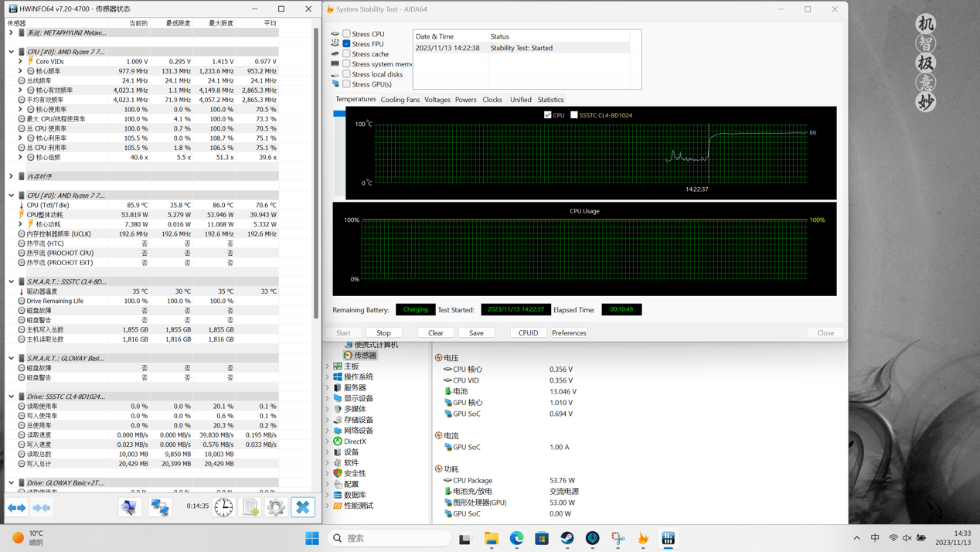This screenshot has height=552, width=980.
Task: Switch to the Temperatures tab
Action: pyautogui.click(x=356, y=100)
